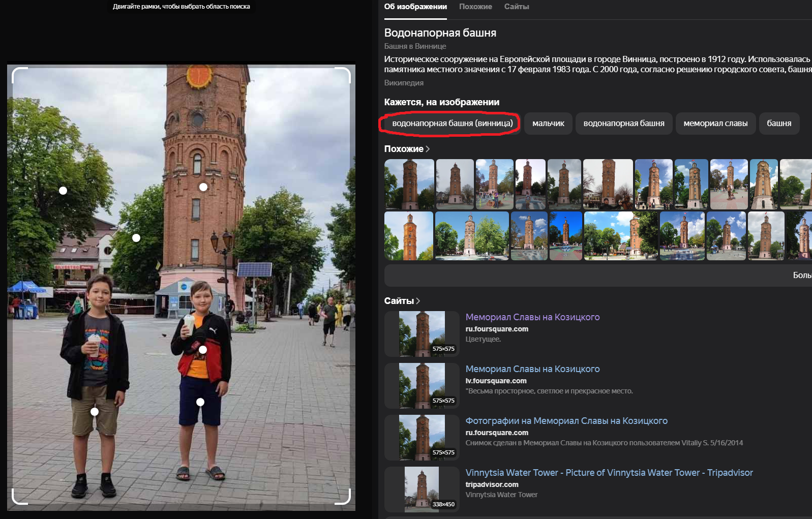
Task: Select the object dot left of the tower base
Action: 136,238
